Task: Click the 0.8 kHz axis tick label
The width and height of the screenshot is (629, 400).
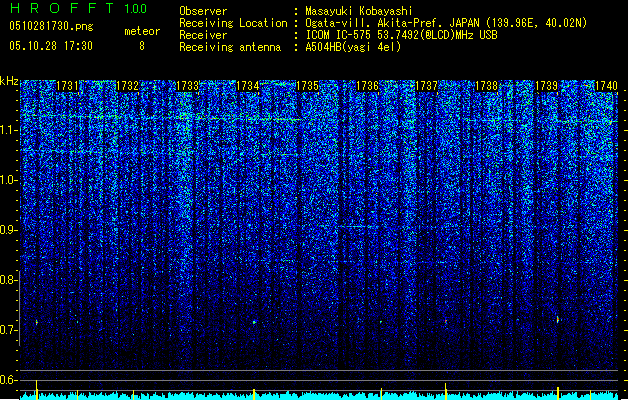Action: (9, 280)
